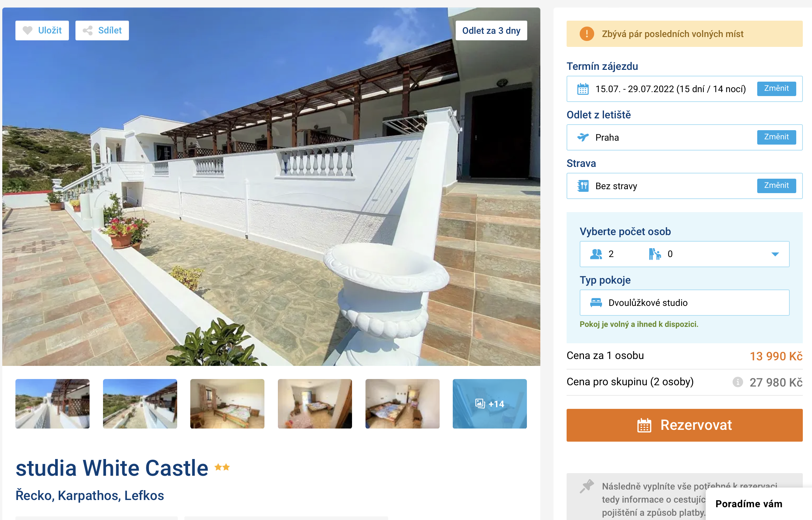Open the children count selector showing 0
This screenshot has width=812, height=520.
[x=661, y=254]
